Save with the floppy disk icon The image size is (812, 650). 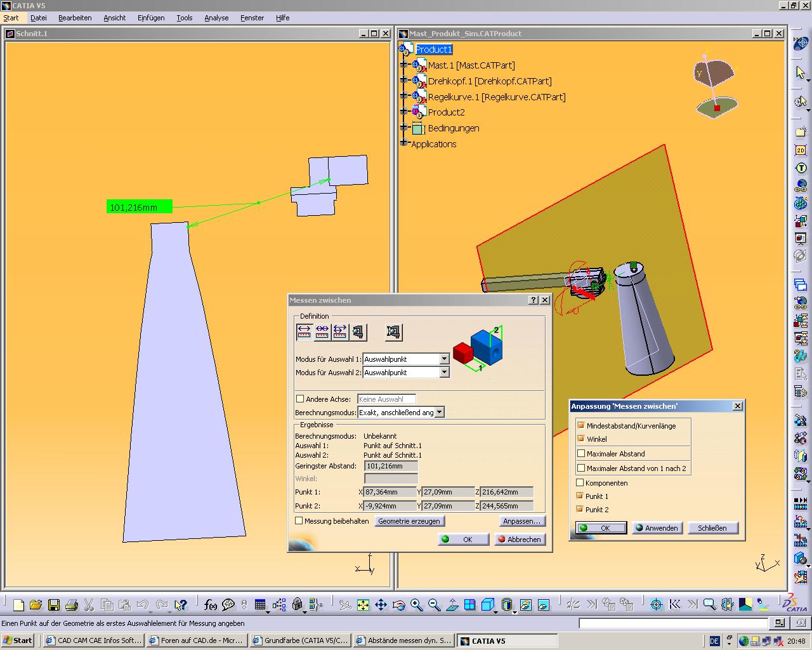tap(54, 605)
